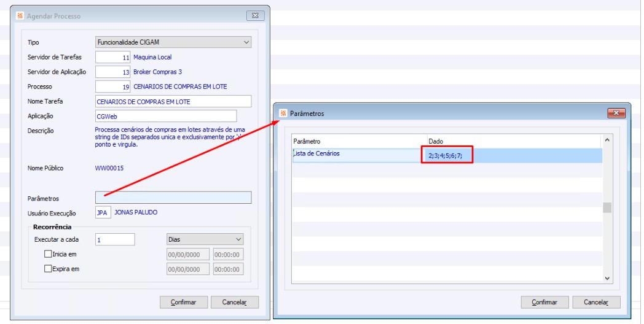This screenshot has height=324, width=644.
Task: Click the Descrição text about cenários de compras
Action: (170, 137)
